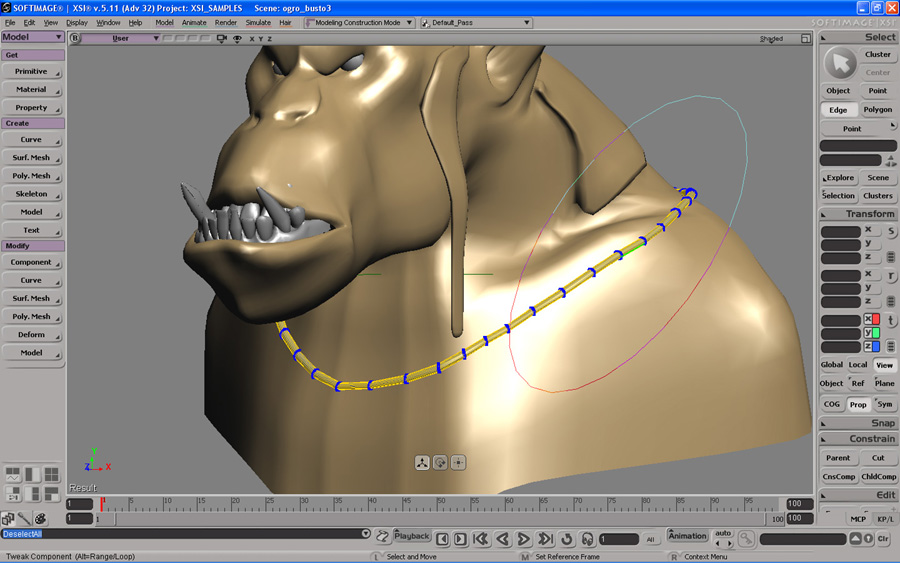The height and width of the screenshot is (563, 900).
Task: Click the camera icon in viewport header
Action: point(222,39)
